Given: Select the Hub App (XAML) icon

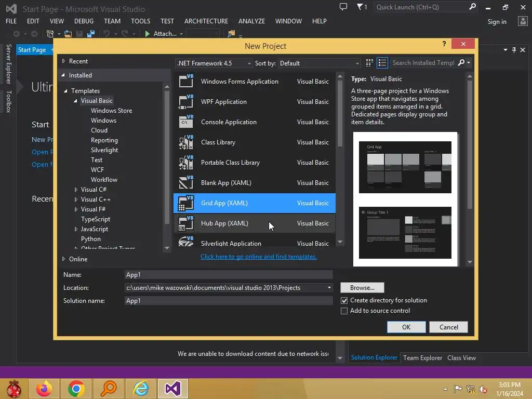Looking at the screenshot, I should [x=186, y=223].
